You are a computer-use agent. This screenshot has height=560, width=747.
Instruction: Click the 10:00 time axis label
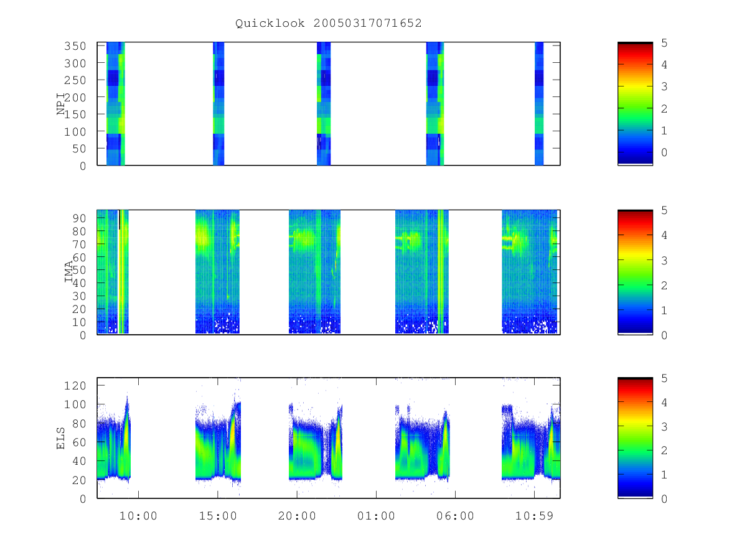(x=138, y=516)
